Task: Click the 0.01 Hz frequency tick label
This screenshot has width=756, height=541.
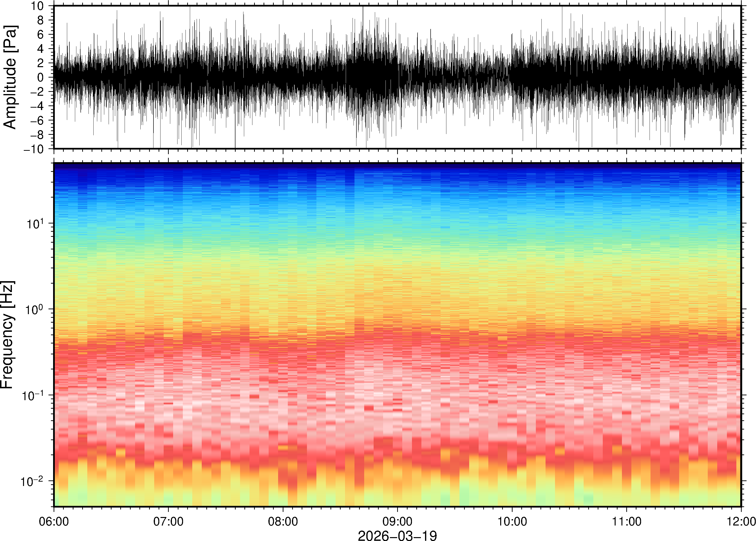Action: (32, 481)
